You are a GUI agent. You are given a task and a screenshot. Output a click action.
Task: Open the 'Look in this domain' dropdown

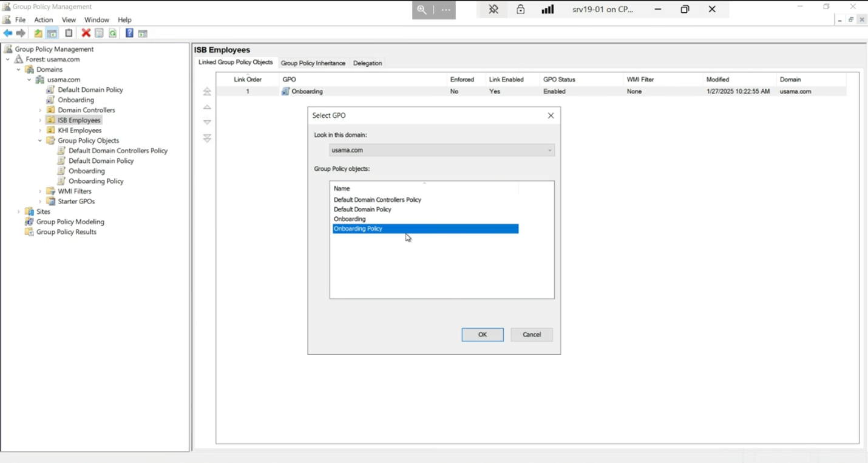549,150
